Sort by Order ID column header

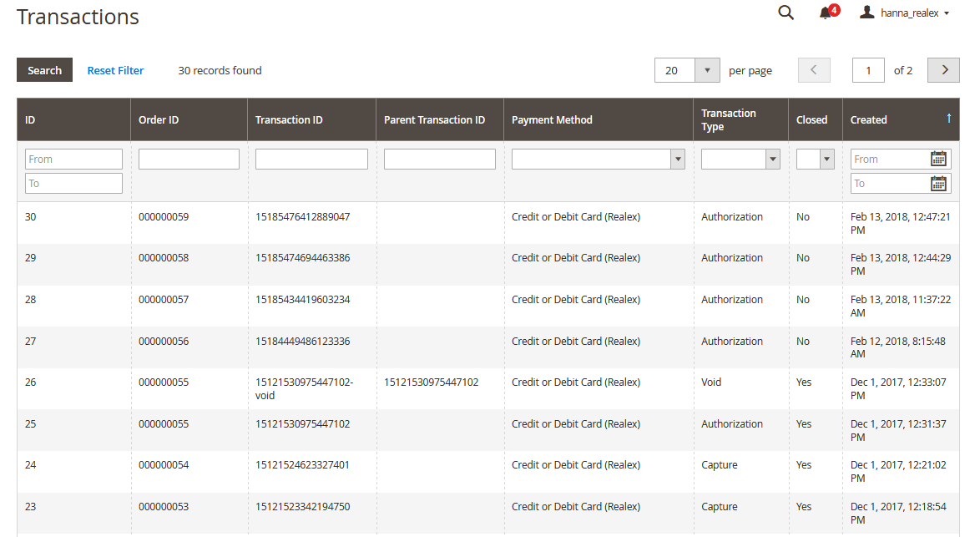pos(159,119)
